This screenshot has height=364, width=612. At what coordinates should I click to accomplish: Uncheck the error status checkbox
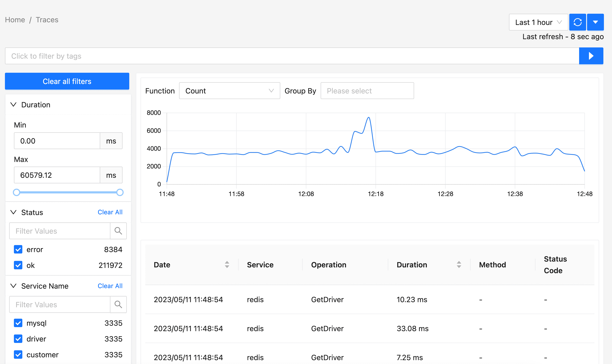18,249
